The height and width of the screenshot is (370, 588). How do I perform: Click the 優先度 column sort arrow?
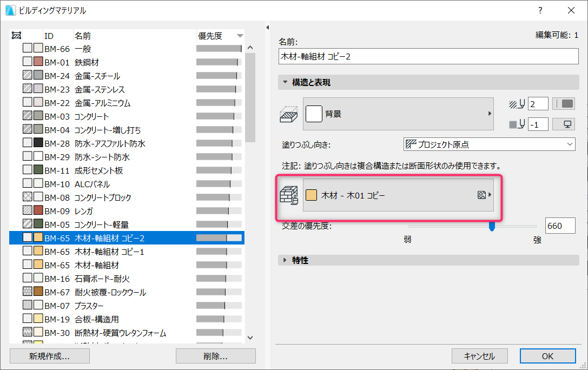point(240,36)
